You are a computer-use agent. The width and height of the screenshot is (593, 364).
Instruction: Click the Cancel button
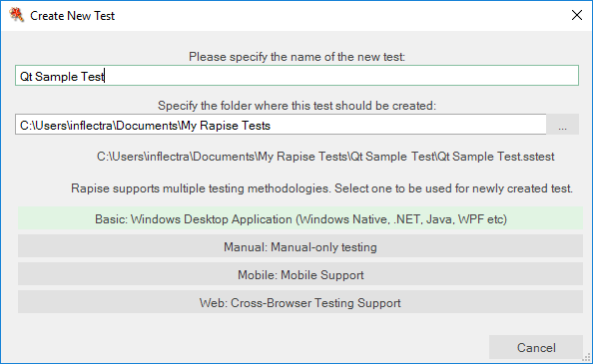(536, 347)
